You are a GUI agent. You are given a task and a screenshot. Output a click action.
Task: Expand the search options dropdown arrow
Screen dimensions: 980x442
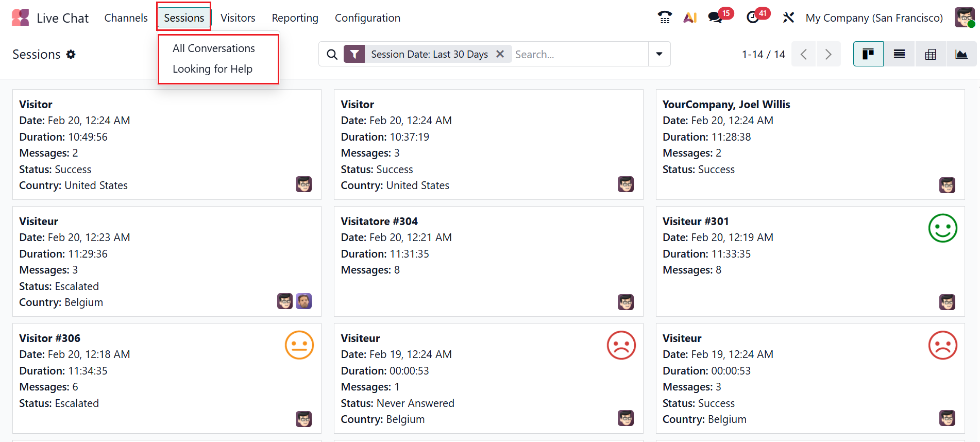pyautogui.click(x=659, y=54)
